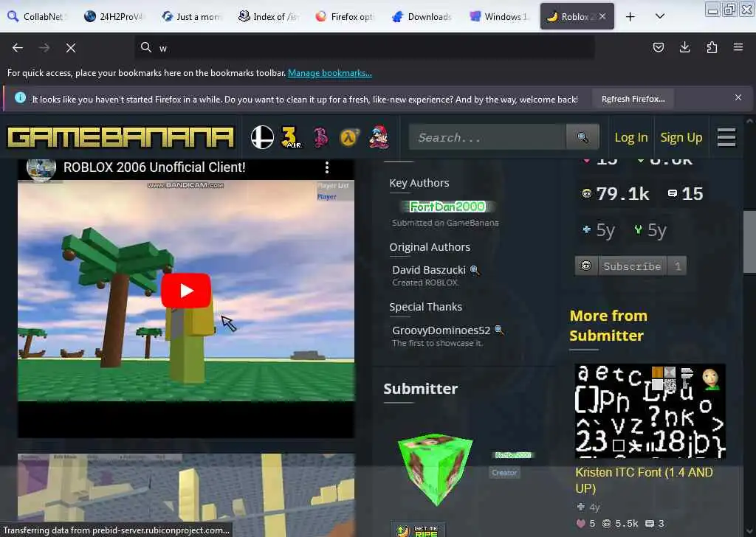756x537 pixels.
Task: Click the GameBanana Search field
Action: pos(487,138)
